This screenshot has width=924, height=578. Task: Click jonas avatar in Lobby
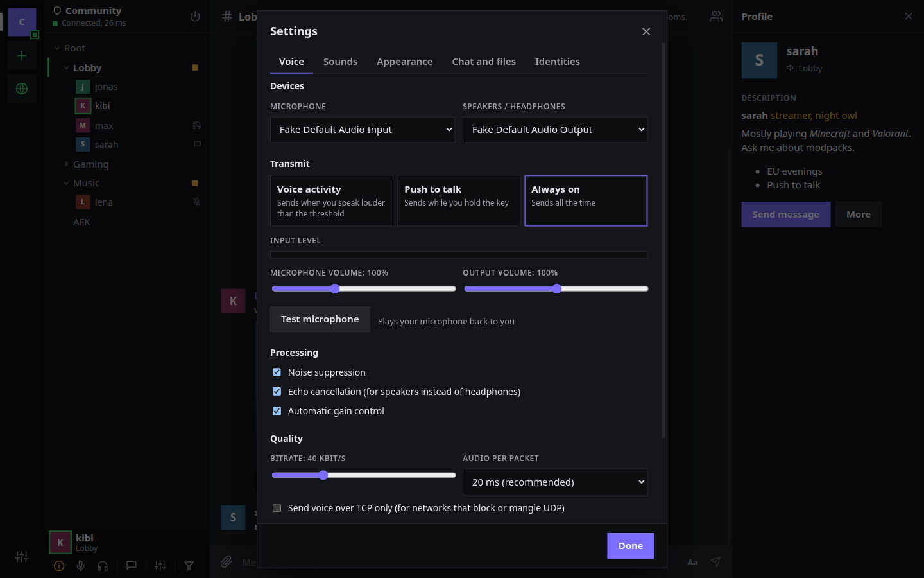[x=83, y=87]
